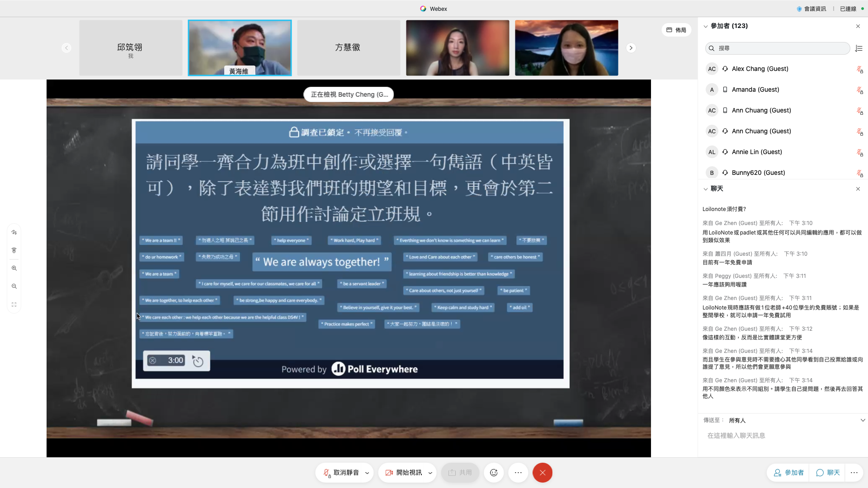Click the participant 搜尋 search field

click(x=778, y=48)
